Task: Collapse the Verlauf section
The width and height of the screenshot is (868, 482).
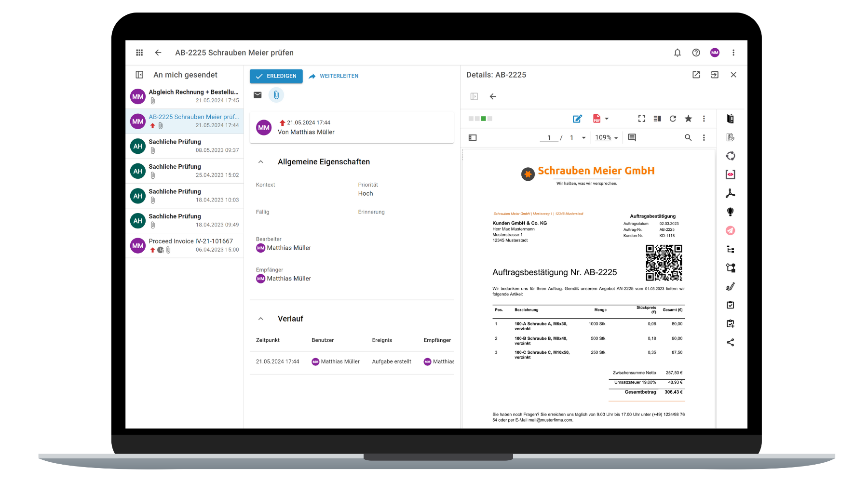Action: [261, 318]
